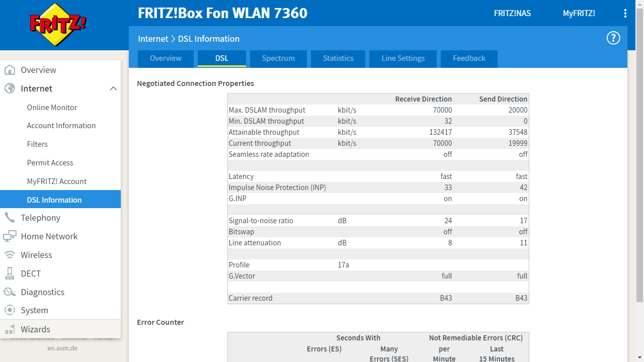
Task: Expand the Wizards section
Action: [x=35, y=329]
